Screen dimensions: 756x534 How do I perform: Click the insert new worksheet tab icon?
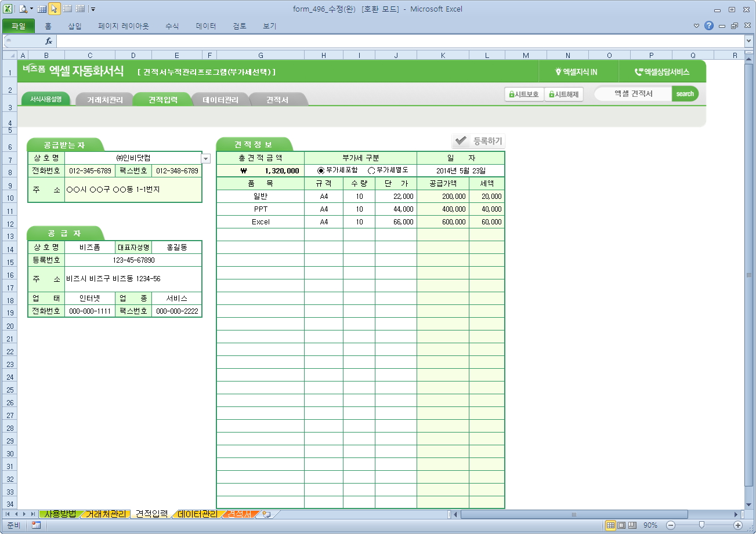tap(267, 514)
